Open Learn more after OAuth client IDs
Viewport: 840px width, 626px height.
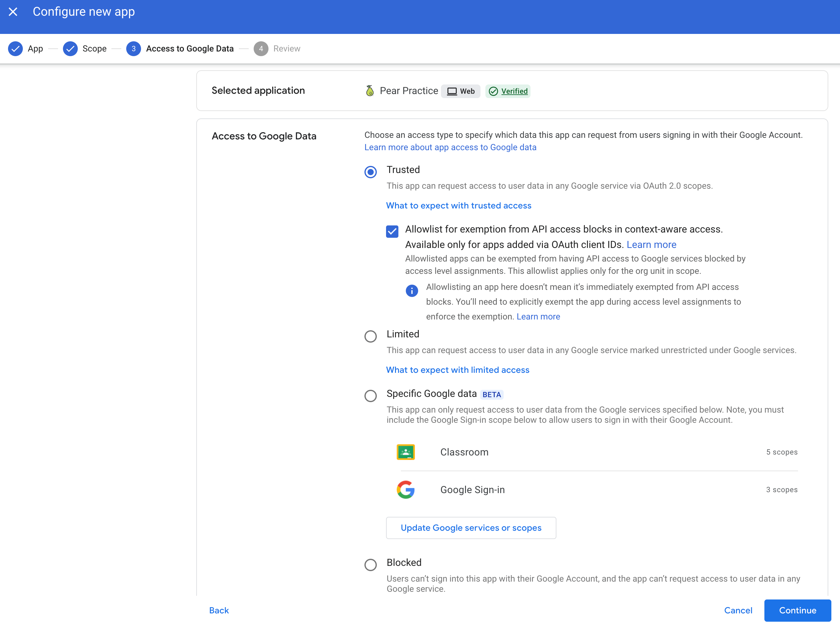click(x=651, y=245)
